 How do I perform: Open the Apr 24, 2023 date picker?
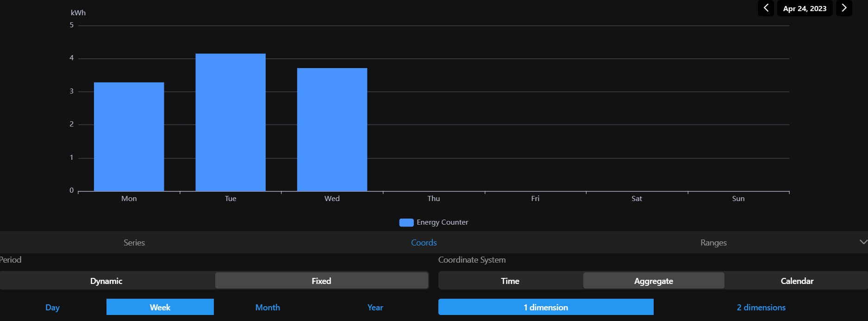tap(805, 8)
